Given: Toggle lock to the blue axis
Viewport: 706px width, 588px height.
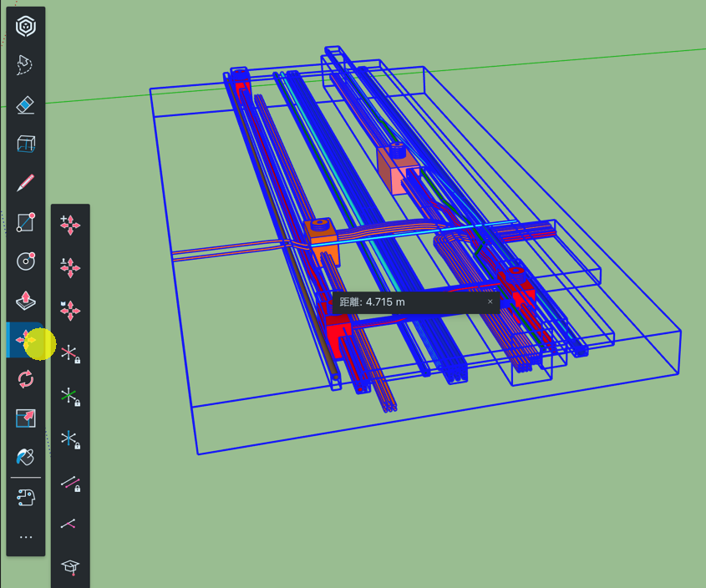Looking at the screenshot, I should [x=70, y=439].
